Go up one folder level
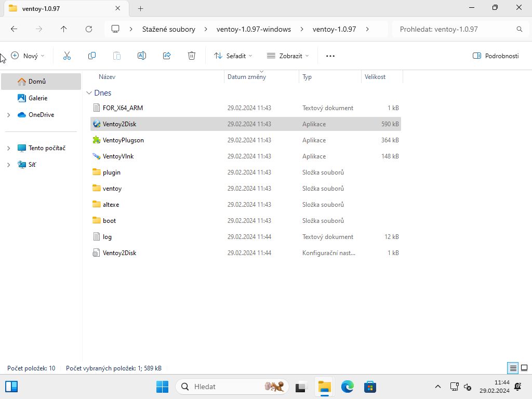The image size is (532, 399). tap(64, 29)
